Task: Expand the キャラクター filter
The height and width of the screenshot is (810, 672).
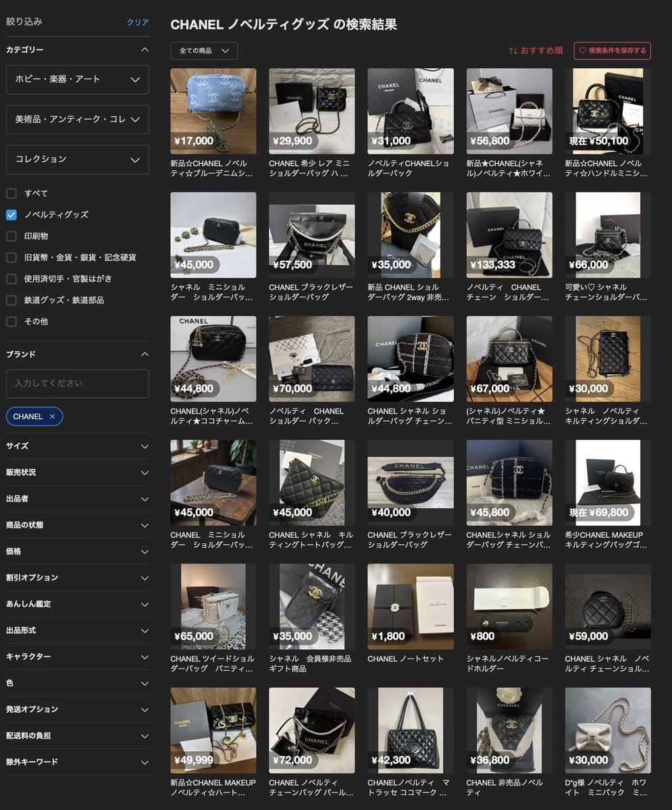Action: coord(78,657)
